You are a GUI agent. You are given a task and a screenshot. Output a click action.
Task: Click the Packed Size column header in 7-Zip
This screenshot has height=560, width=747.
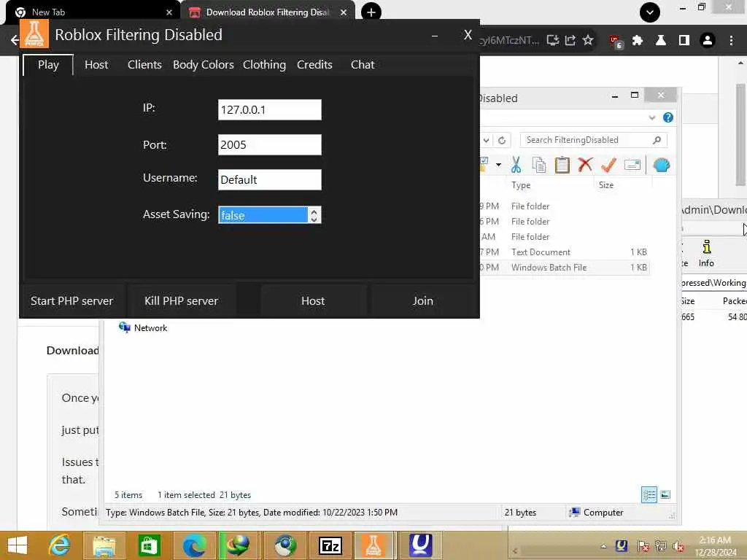pos(734,301)
